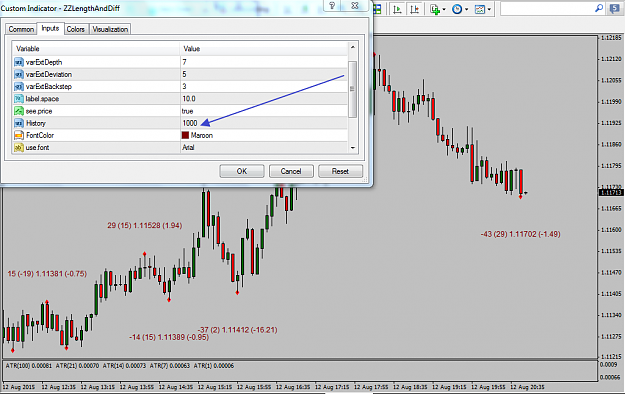Click the ATR(1) 0.00006 readout
The width and height of the screenshot is (625, 394).
(214, 366)
